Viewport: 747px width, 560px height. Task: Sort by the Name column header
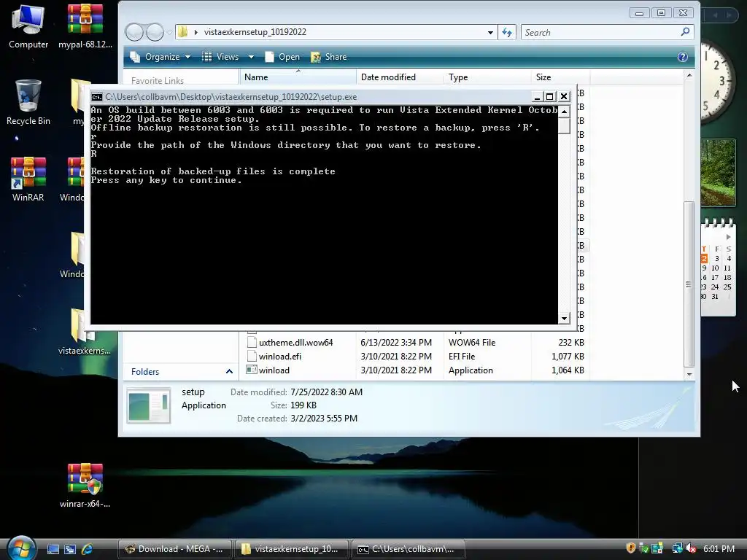(298, 77)
